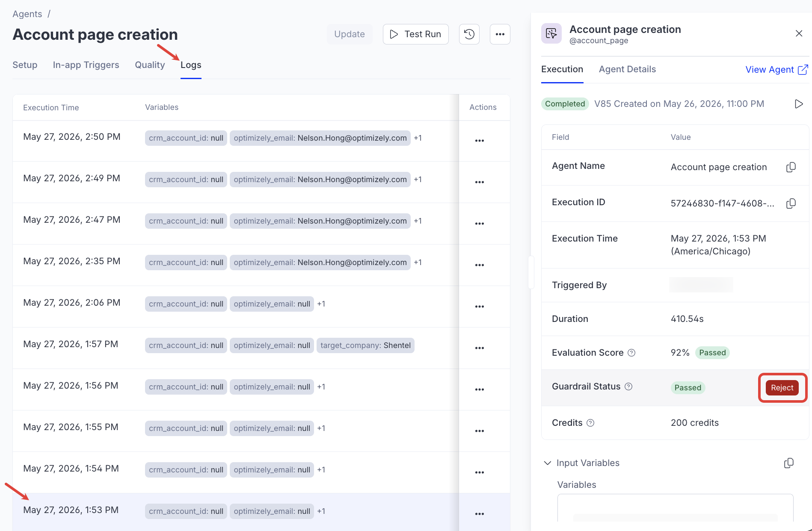The width and height of the screenshot is (812, 531).
Task: Click the 92% evaluation score value
Action: click(680, 353)
